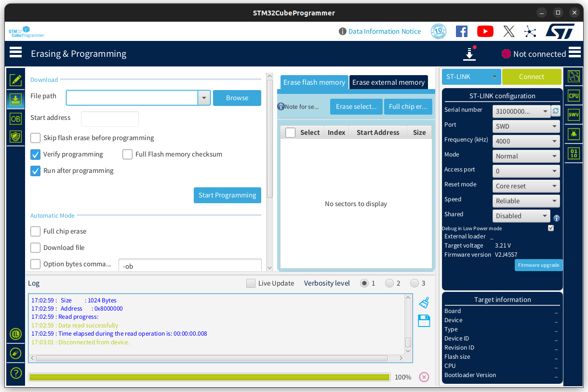This screenshot has width=588, height=392.
Task: Click the ST logo
Action: (560, 31)
